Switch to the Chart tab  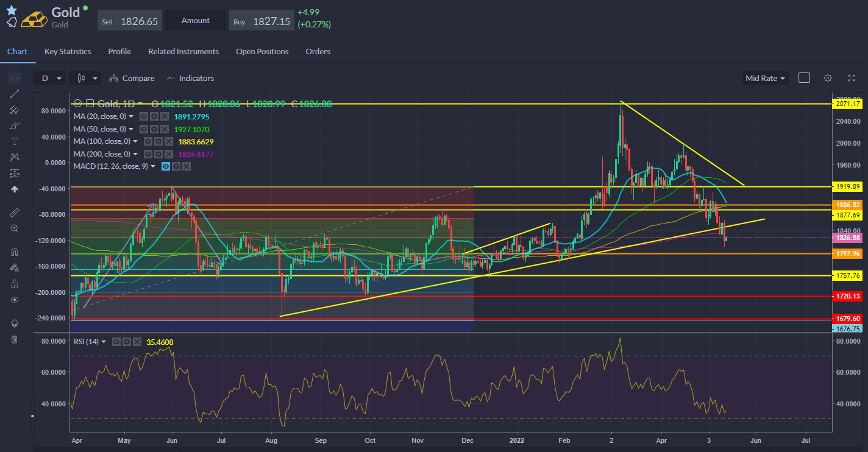17,51
